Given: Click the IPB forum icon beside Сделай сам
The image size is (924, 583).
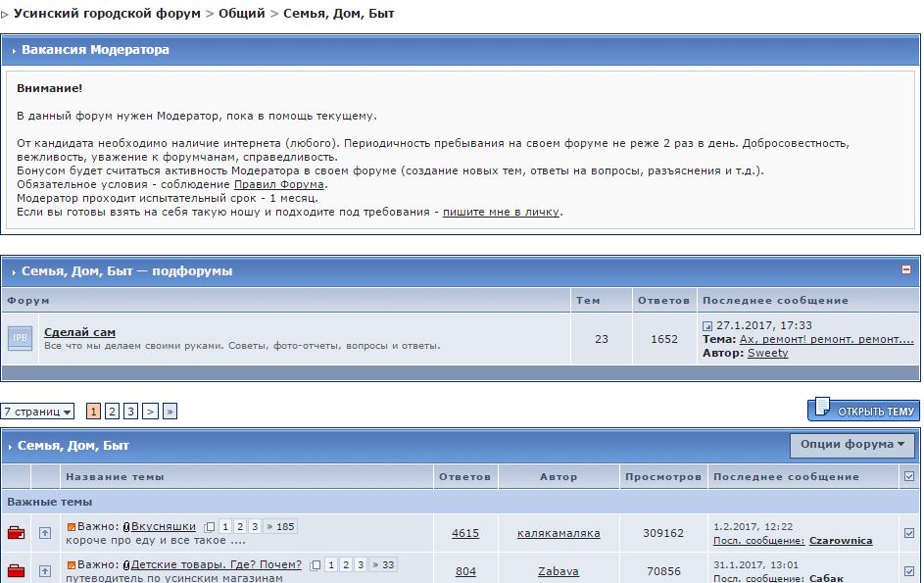Looking at the screenshot, I should [x=21, y=338].
